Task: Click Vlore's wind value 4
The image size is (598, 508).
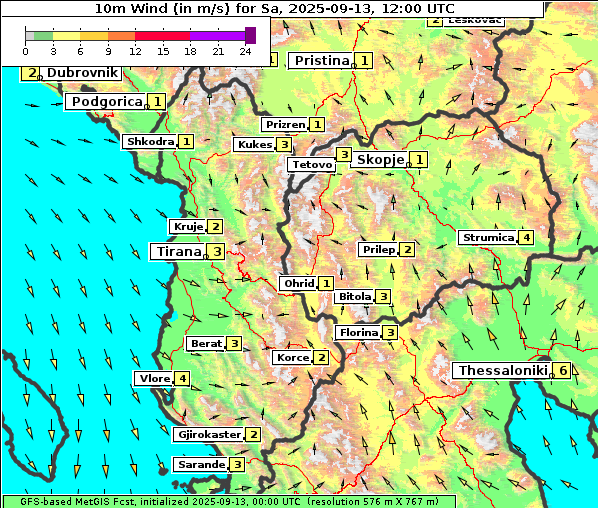Action: (x=182, y=378)
